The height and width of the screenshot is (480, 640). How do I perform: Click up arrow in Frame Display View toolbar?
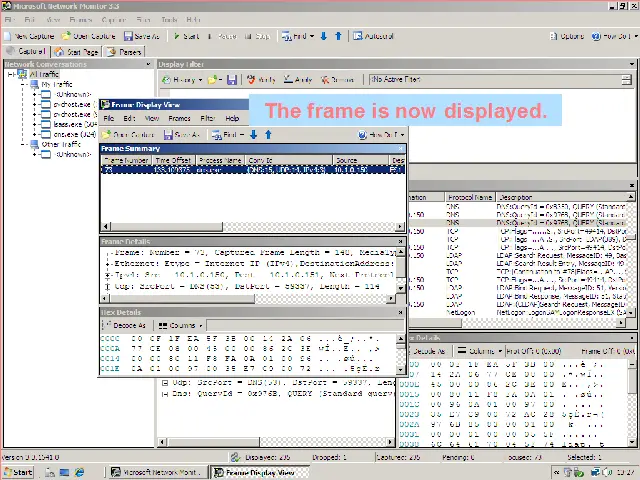268,135
